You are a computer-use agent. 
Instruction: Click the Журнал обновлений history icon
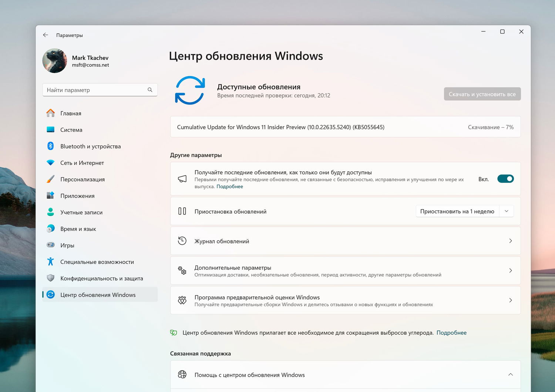tap(182, 241)
